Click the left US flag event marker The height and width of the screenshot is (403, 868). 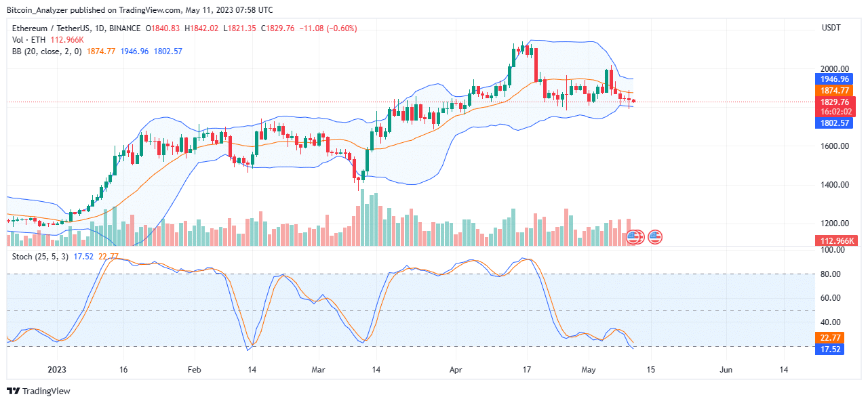click(633, 237)
